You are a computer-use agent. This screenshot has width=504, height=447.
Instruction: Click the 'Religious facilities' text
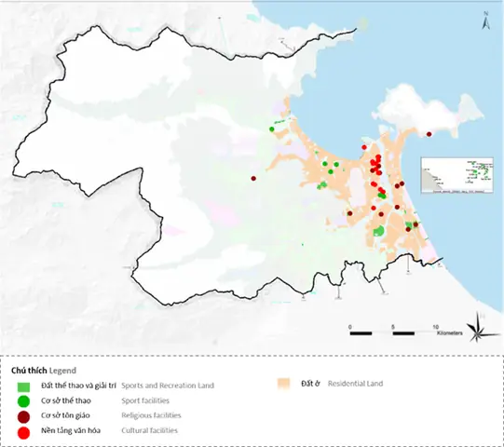pos(151,415)
